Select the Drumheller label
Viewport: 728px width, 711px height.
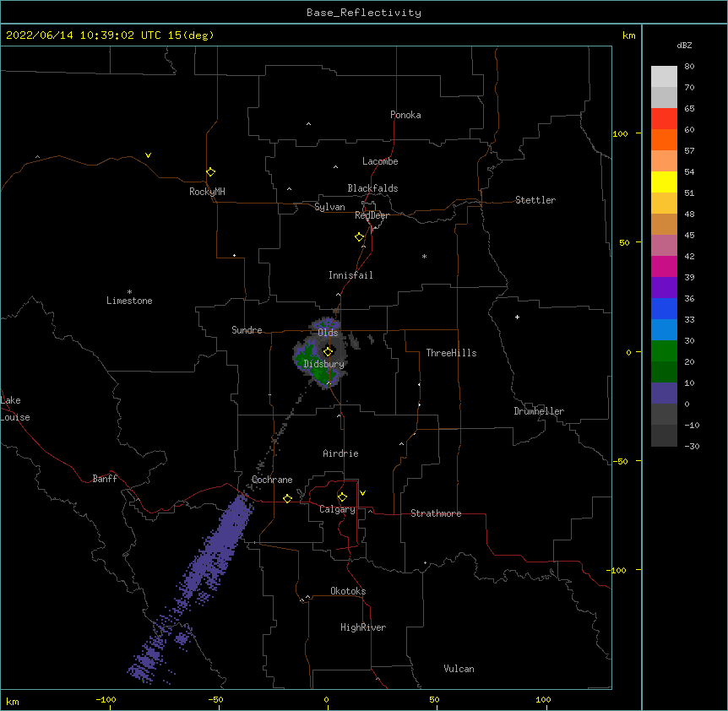click(539, 411)
